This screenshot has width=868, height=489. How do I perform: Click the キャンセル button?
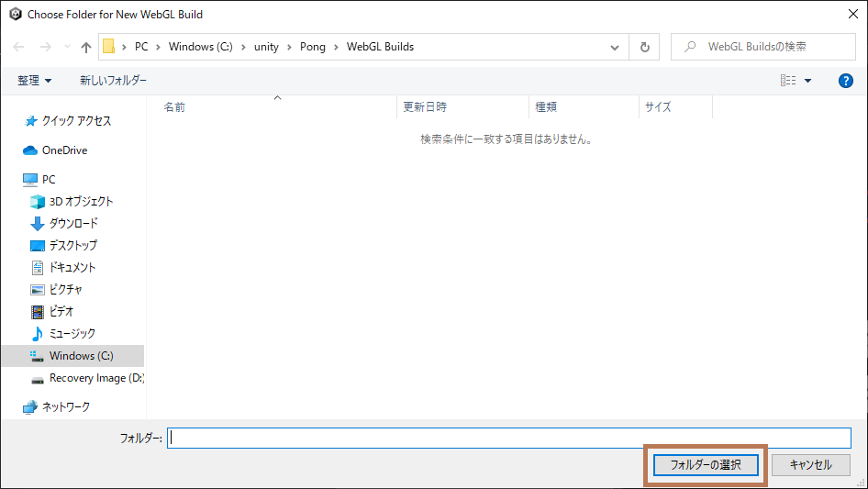[810, 465]
